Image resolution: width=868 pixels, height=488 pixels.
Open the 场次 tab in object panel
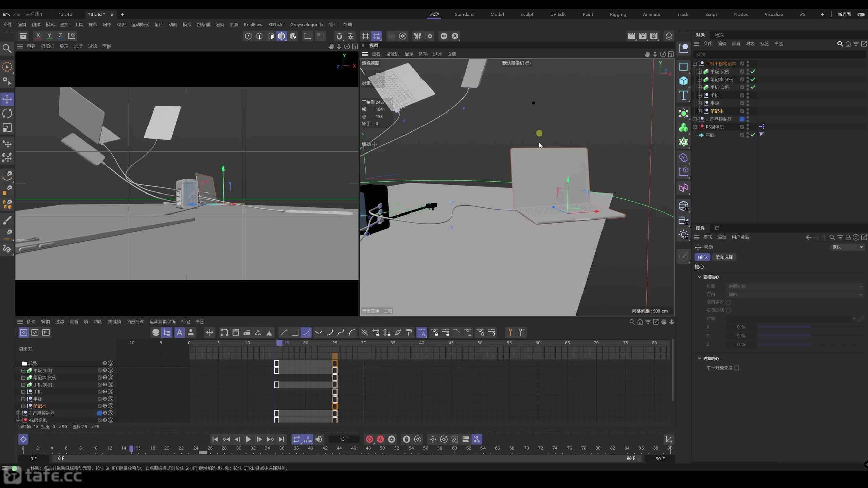(x=719, y=35)
